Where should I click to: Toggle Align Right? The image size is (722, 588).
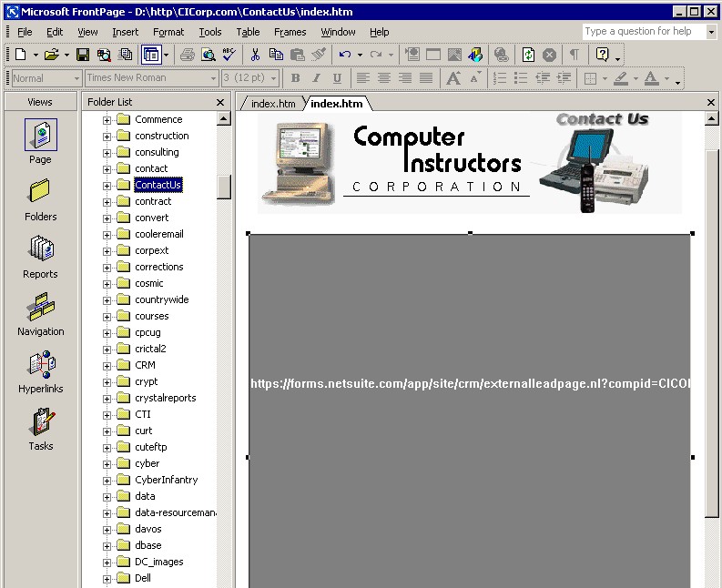(405, 77)
